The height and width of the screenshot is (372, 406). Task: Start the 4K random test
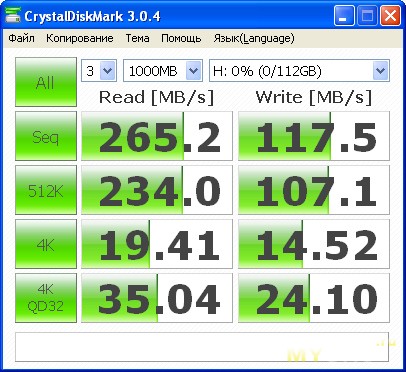pos(46,244)
